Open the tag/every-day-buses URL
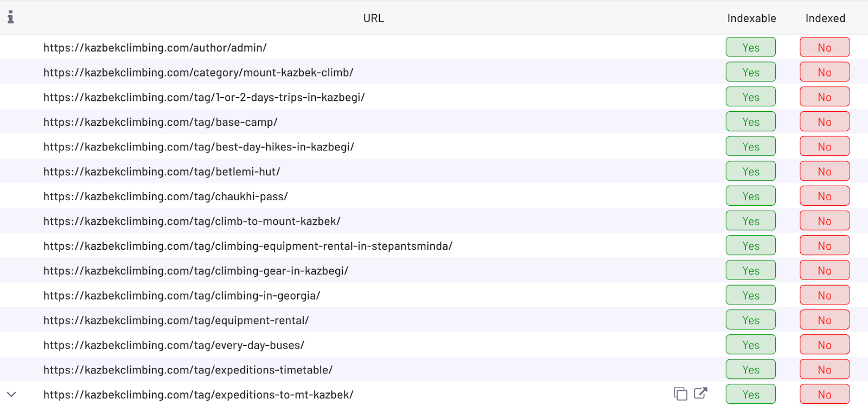868x406 pixels. 174,345
